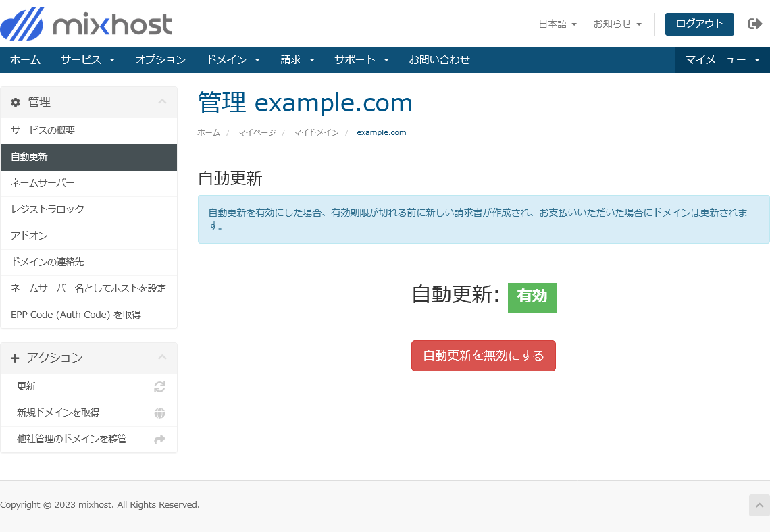Collapse the アクション sidebar panel chevron
Image resolution: width=770 pixels, height=532 pixels.
[x=162, y=358]
